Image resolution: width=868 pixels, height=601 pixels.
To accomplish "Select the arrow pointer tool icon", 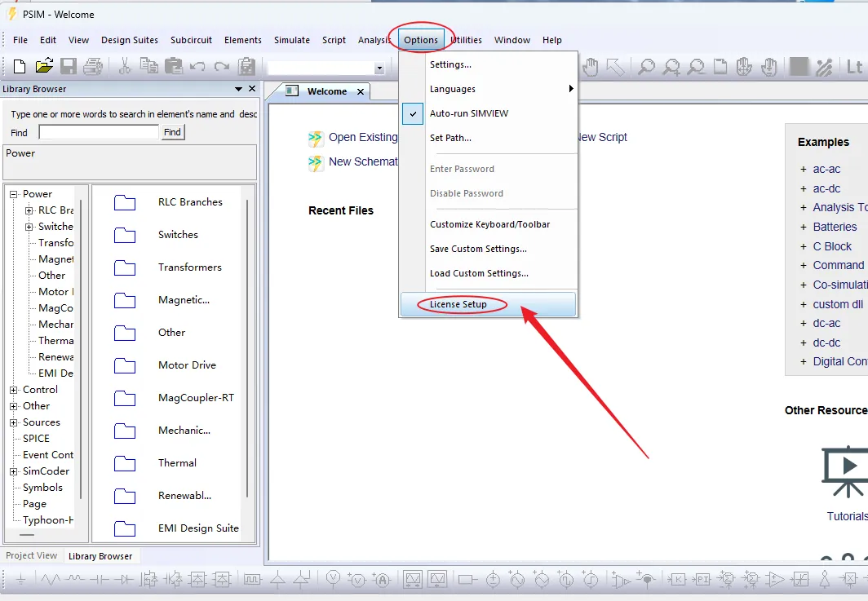I will 616,67.
